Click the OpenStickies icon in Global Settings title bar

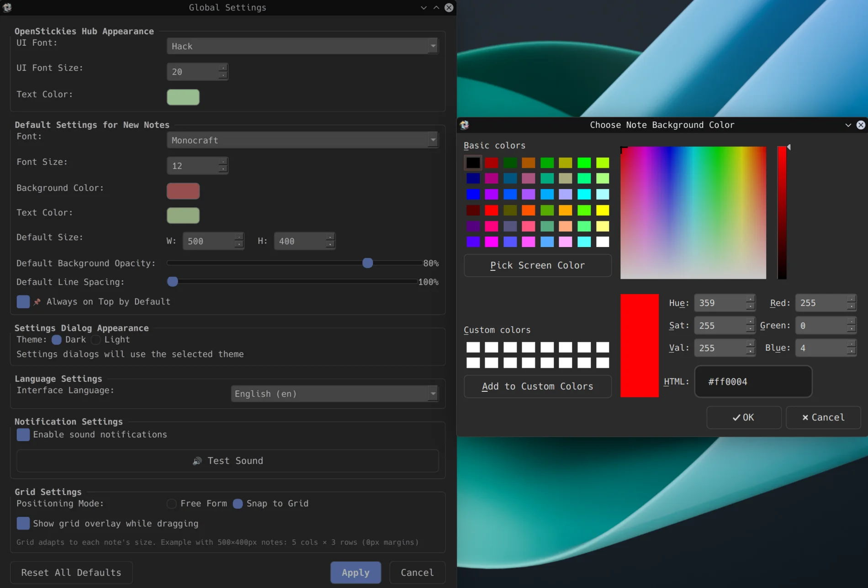pyautogui.click(x=7, y=7)
